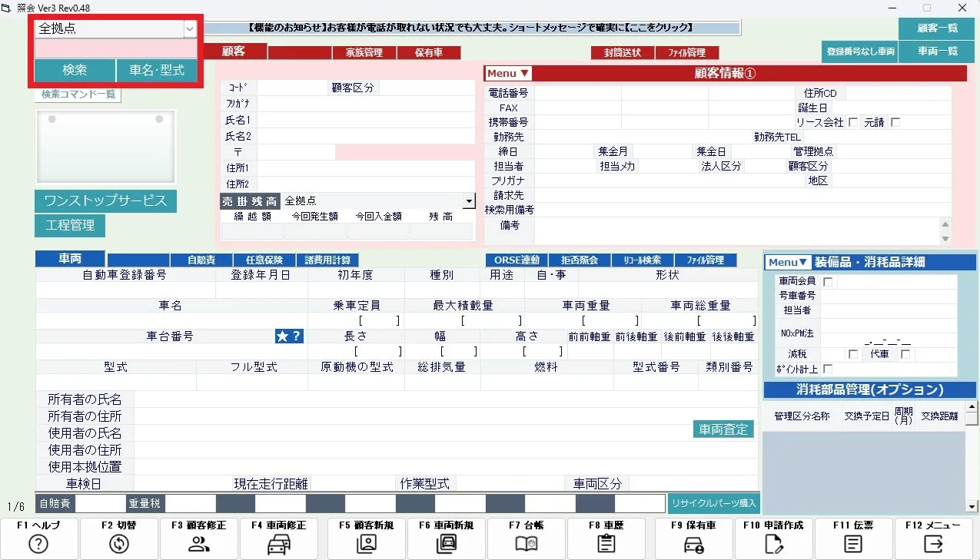Open the 自賠責 tab in vehicle section
Image resolution: width=980 pixels, height=560 pixels.
coord(201,260)
